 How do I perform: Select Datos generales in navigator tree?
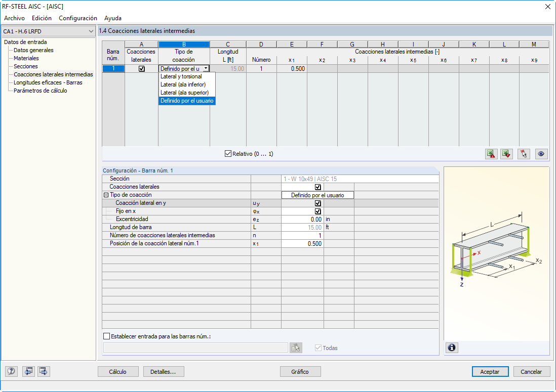[34, 50]
